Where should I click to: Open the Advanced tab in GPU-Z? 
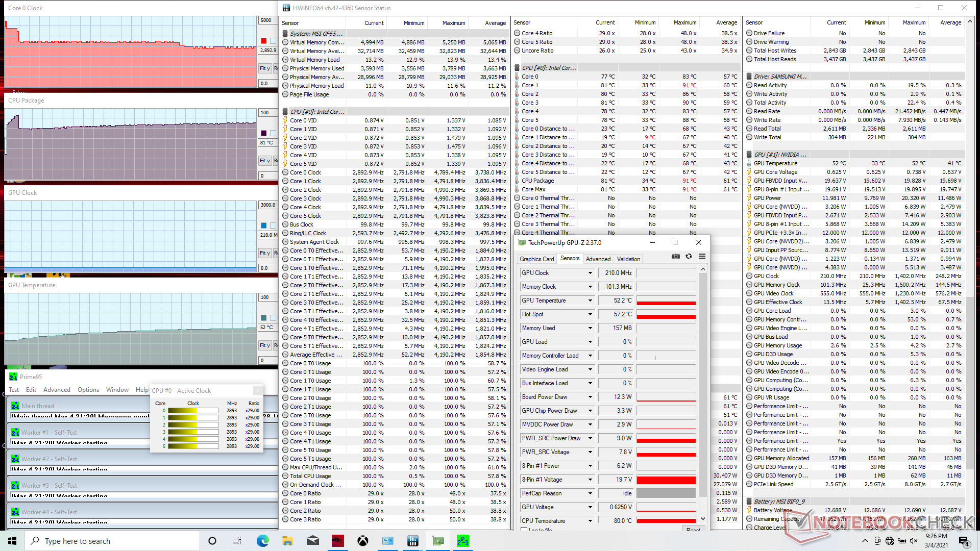[598, 259]
